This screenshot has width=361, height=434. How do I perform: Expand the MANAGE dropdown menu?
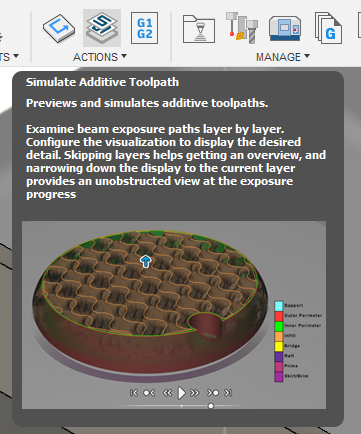click(283, 57)
